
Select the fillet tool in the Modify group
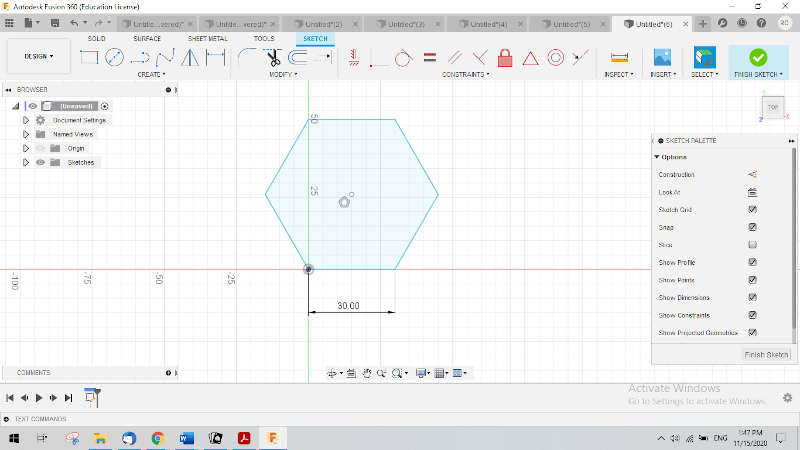247,58
